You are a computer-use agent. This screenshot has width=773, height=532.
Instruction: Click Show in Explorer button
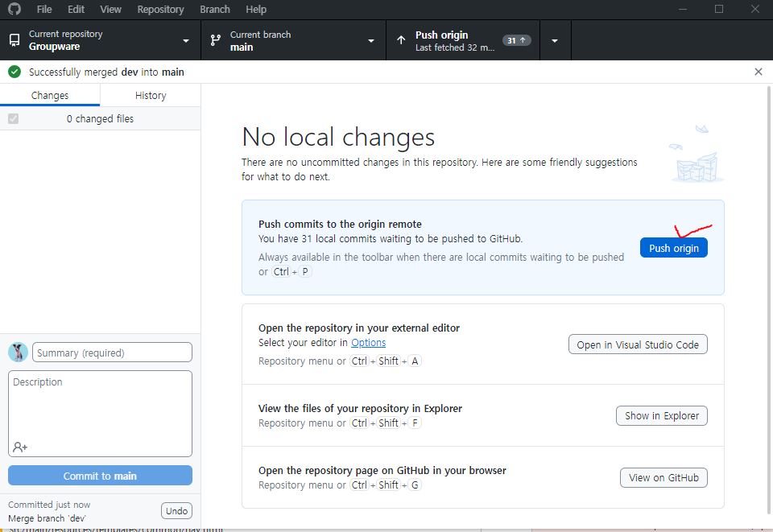[x=662, y=416]
